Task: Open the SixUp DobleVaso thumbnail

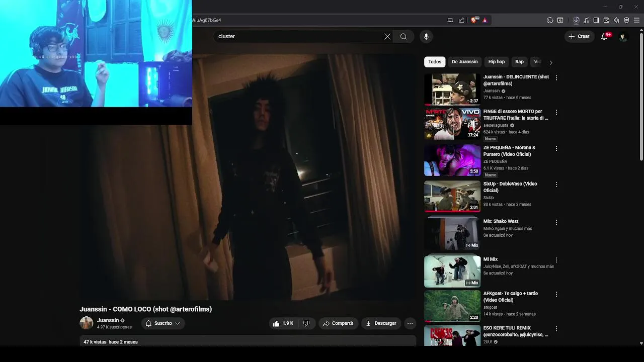Action: tap(452, 196)
